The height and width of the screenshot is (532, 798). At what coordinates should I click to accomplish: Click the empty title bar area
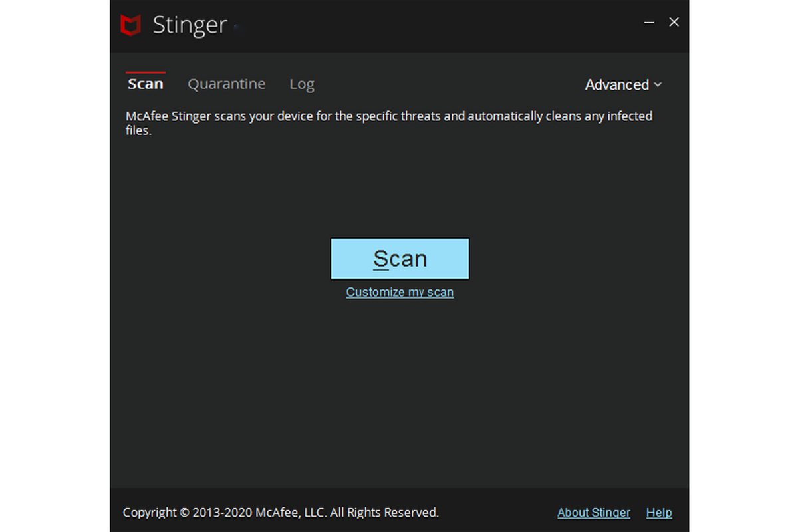[x=432, y=25]
